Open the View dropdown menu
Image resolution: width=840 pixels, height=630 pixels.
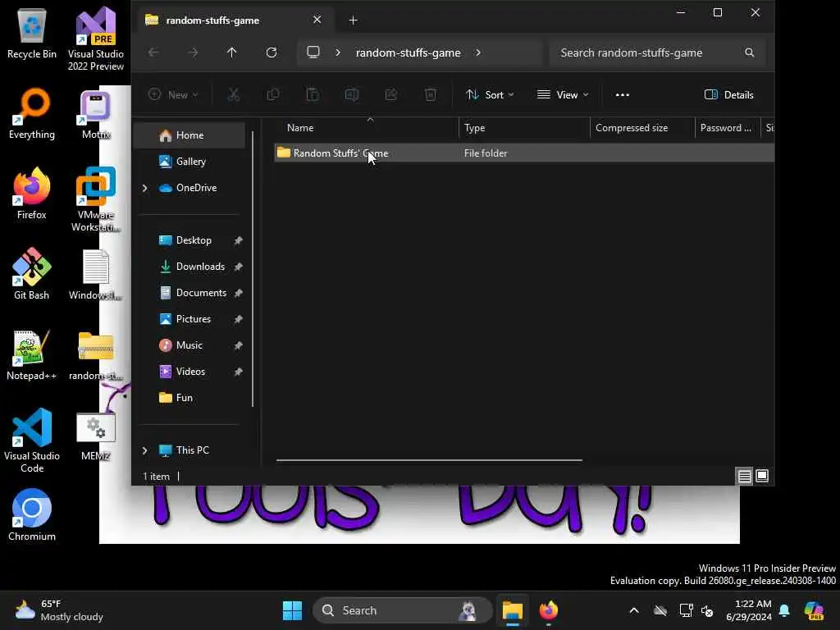[563, 95]
